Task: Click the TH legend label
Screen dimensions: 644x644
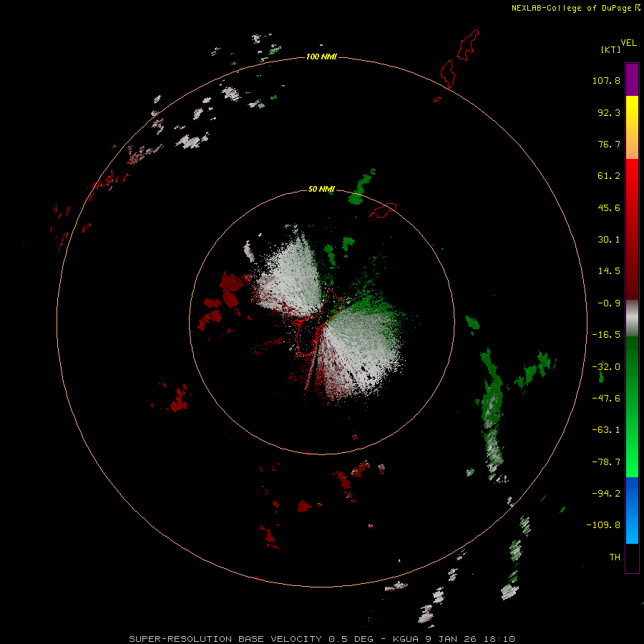Action: (x=615, y=557)
